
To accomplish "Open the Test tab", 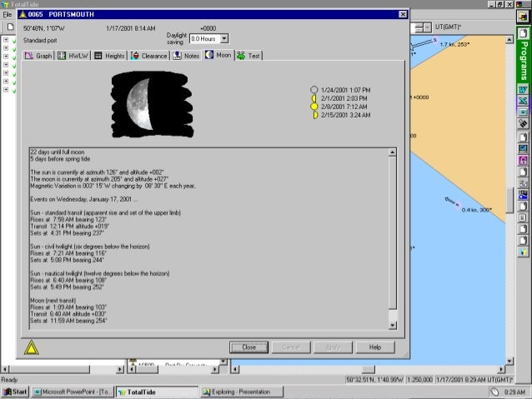I will tap(249, 56).
